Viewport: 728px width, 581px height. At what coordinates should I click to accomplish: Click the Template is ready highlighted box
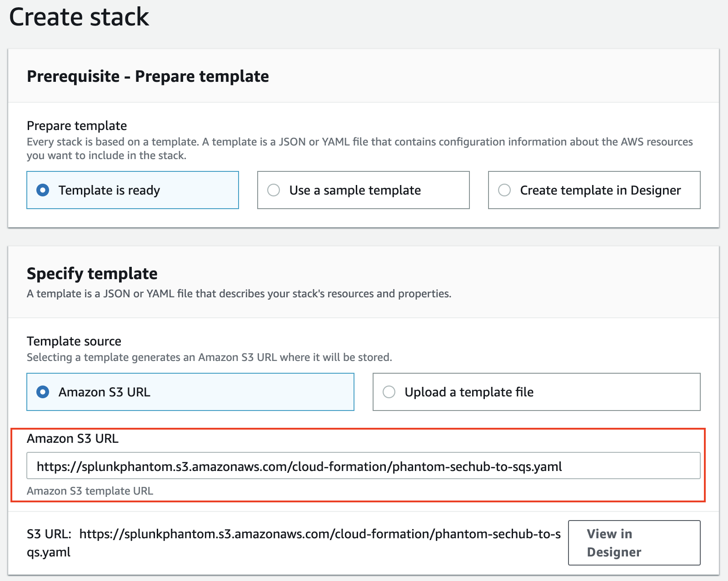[132, 190]
